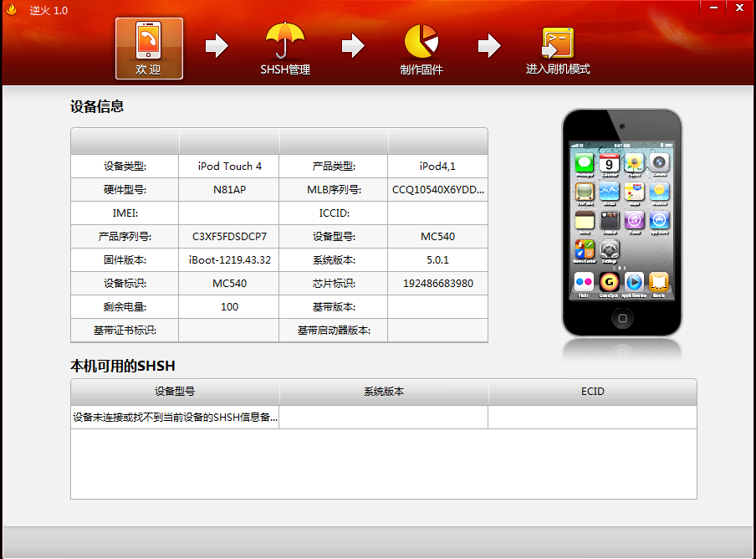Select the MC540 value beside 设备型号
This screenshot has height=559, width=756.
pos(437,237)
